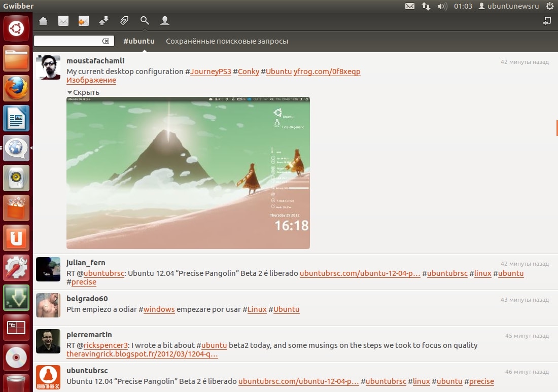
Task: Open Сохранённые поисковые запросы tab
Action: point(227,41)
